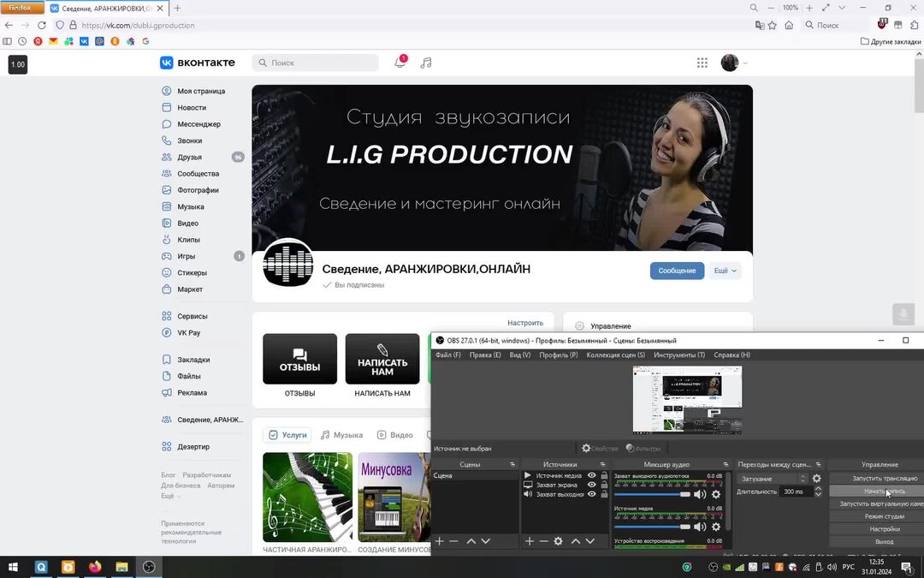Click the Моя страница sidebar item

click(202, 91)
